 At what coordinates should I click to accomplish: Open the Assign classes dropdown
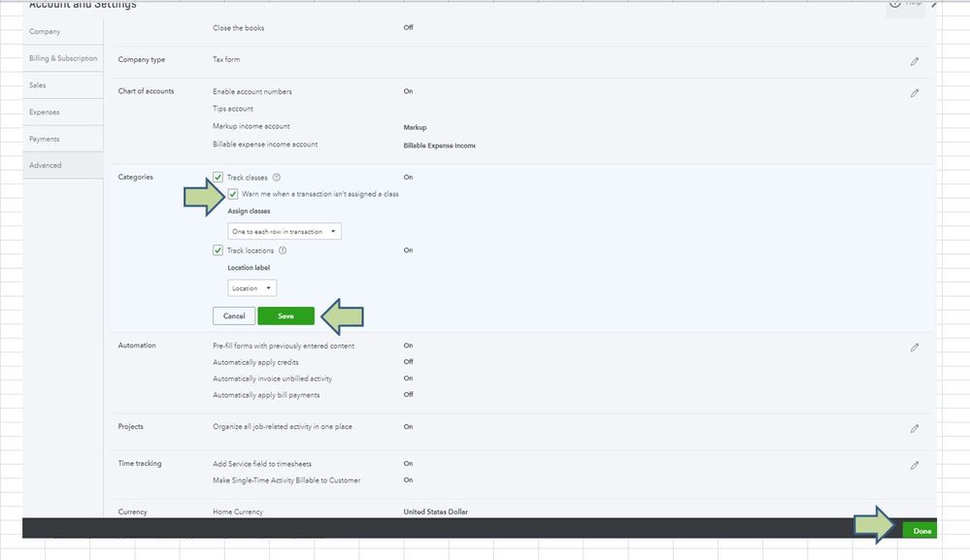(284, 232)
